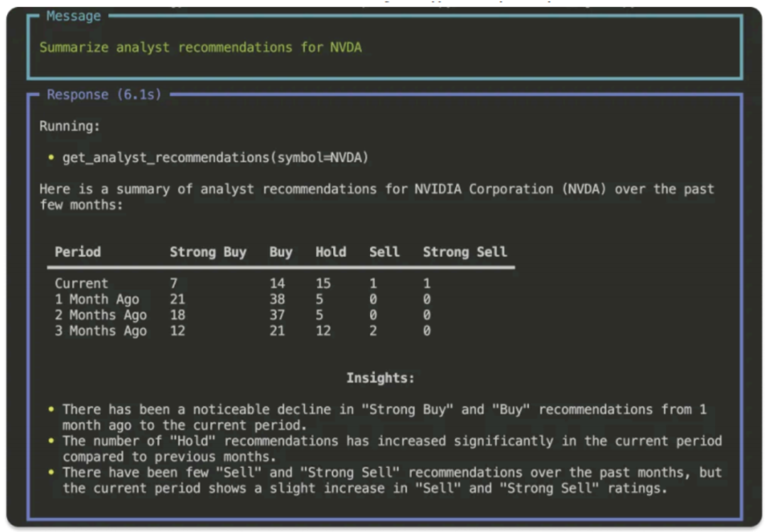Image resolution: width=767 pixels, height=532 pixels.
Task: Click the 'Running:' label
Action: point(70,126)
